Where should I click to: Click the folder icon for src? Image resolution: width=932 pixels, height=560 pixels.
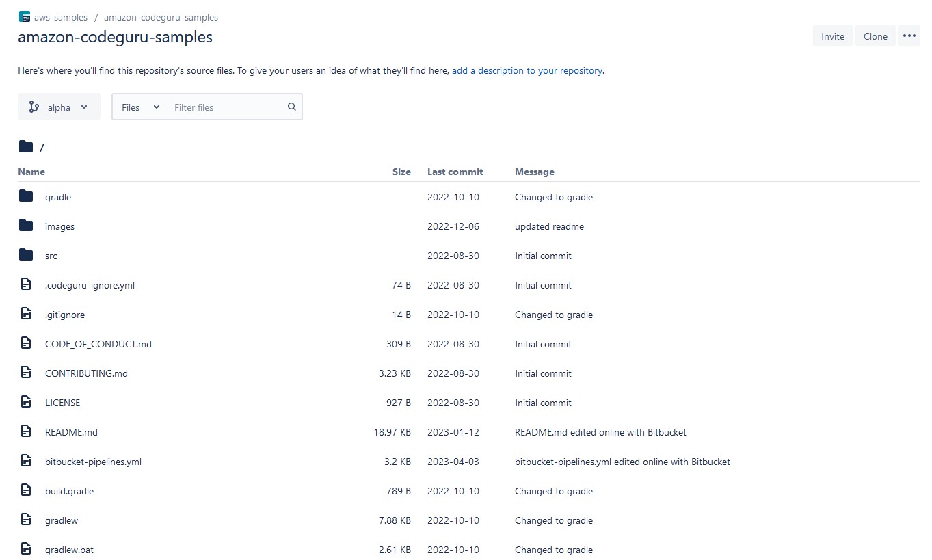[26, 255]
